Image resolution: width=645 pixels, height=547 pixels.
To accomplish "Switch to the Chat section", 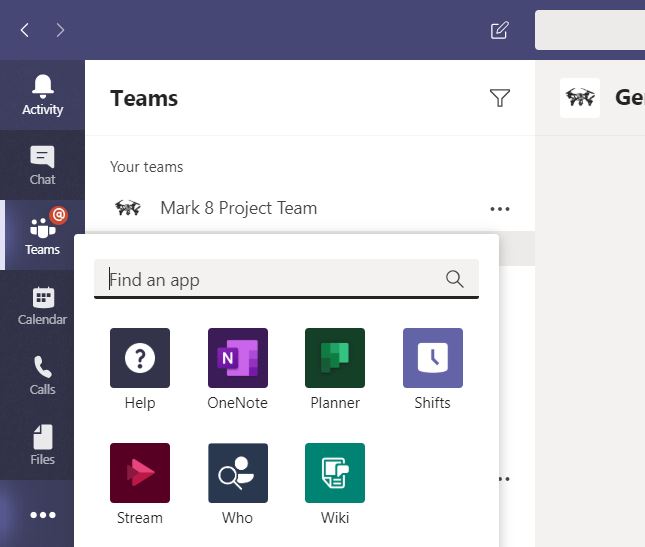I will pos(42,165).
